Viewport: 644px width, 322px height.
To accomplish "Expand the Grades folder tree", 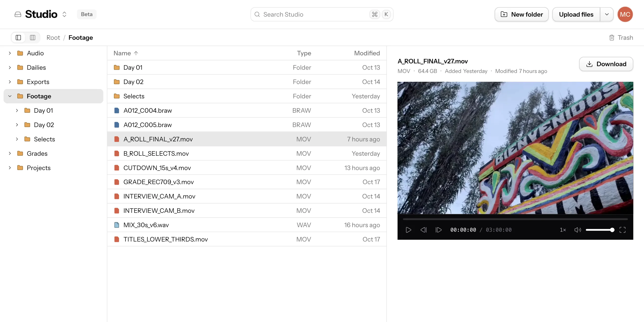I will (10, 153).
